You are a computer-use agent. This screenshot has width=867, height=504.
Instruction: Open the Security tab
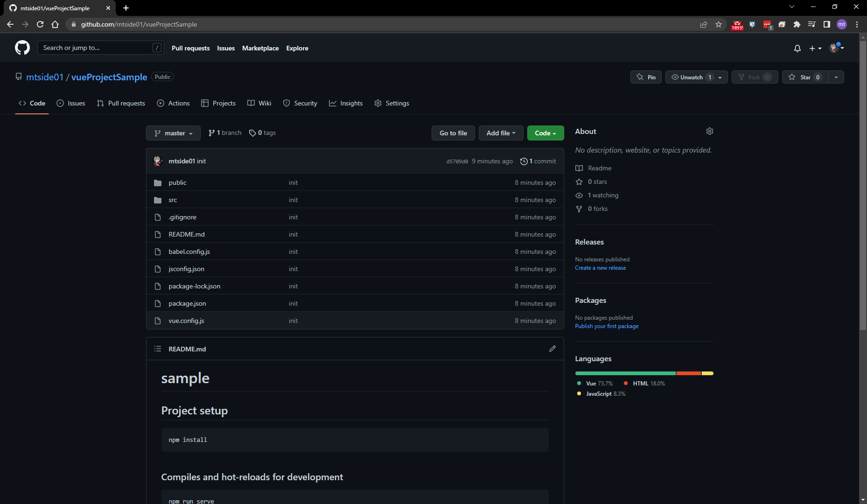click(300, 103)
